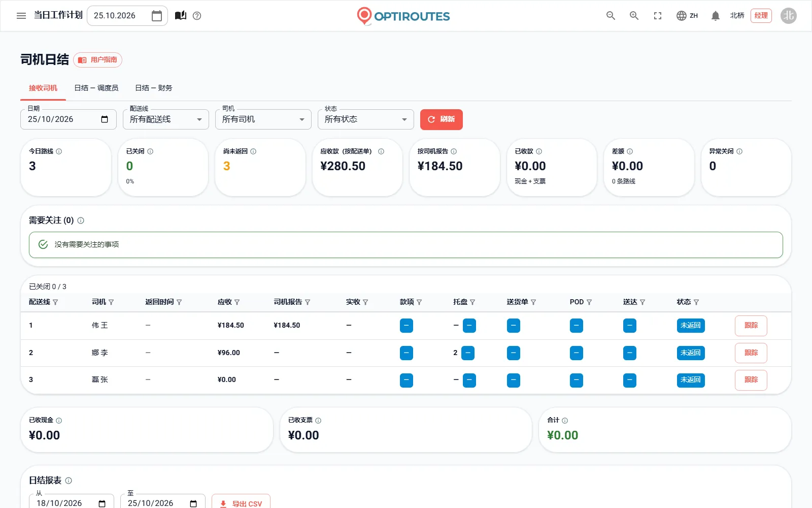This screenshot has height=508, width=812.
Task: Open calendar picker next to 25.10.2026
Action: [157, 16]
